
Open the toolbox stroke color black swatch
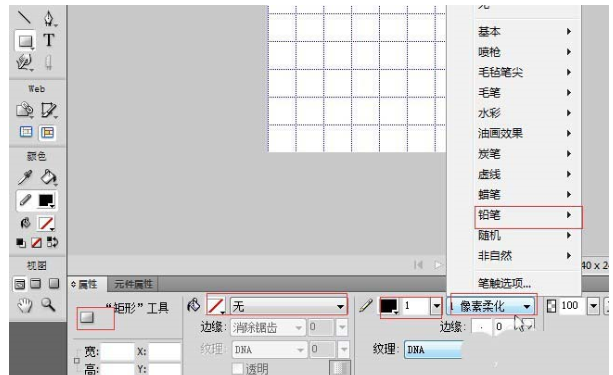coord(46,201)
